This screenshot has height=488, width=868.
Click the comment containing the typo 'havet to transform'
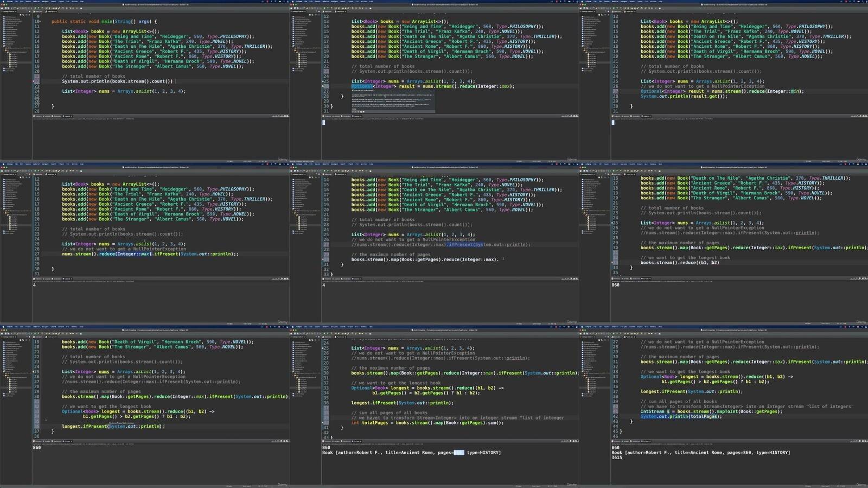point(457,418)
